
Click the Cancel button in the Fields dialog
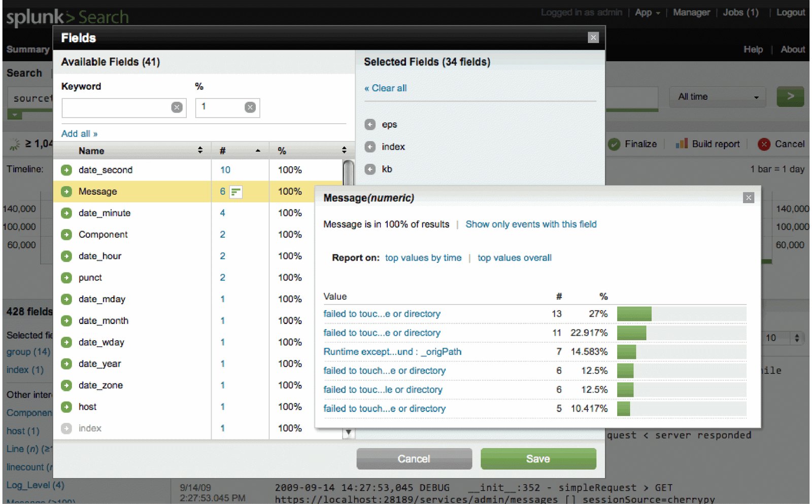[x=414, y=459]
